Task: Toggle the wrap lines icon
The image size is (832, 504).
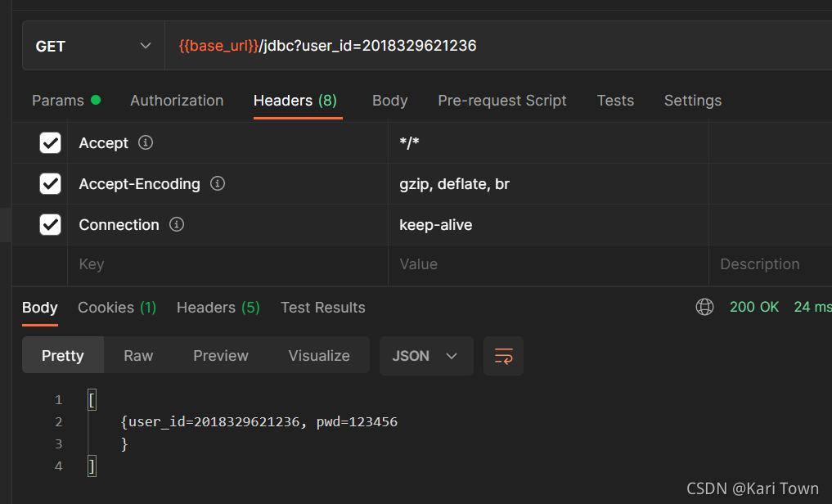Action: (503, 356)
